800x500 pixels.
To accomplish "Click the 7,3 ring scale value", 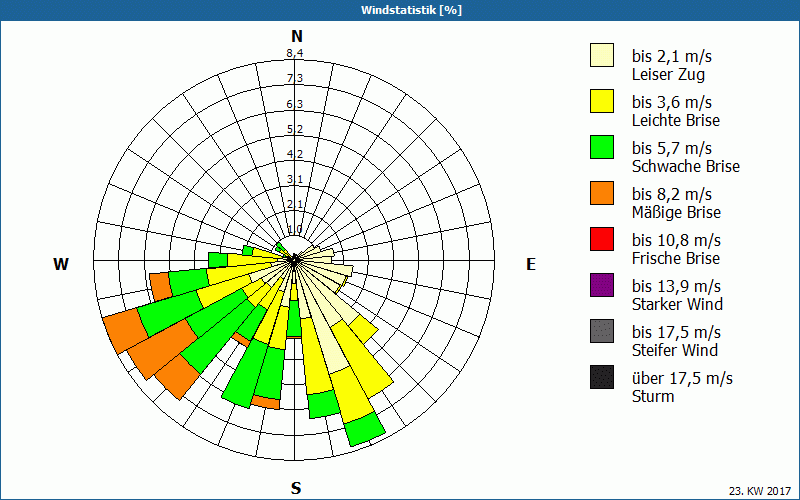I will click(295, 78).
